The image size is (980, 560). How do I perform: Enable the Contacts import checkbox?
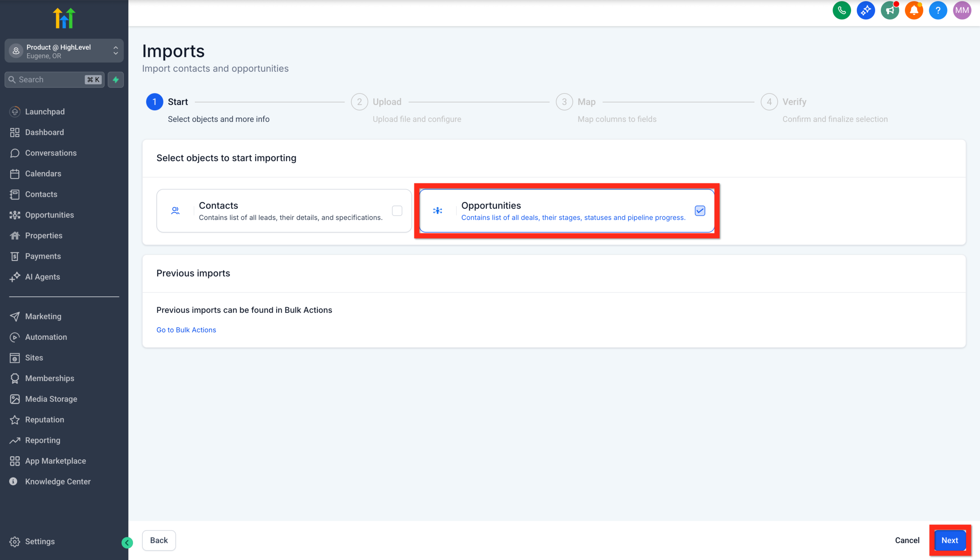tap(397, 211)
